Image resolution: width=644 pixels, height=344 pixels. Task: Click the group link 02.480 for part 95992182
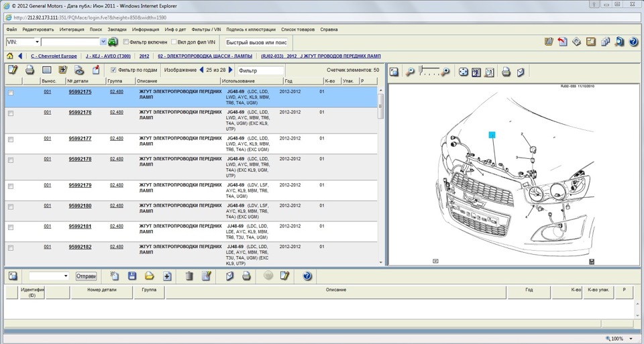(x=117, y=247)
